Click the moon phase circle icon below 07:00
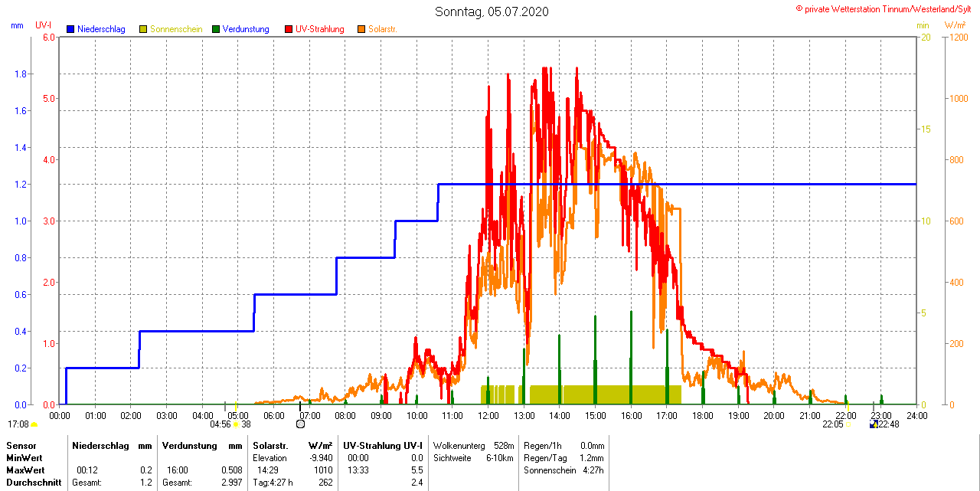 click(x=300, y=424)
